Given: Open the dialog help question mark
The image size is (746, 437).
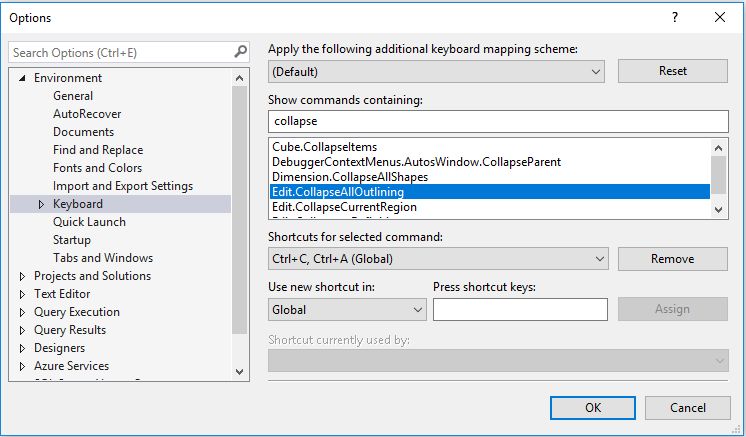Looking at the screenshot, I should tap(675, 18).
